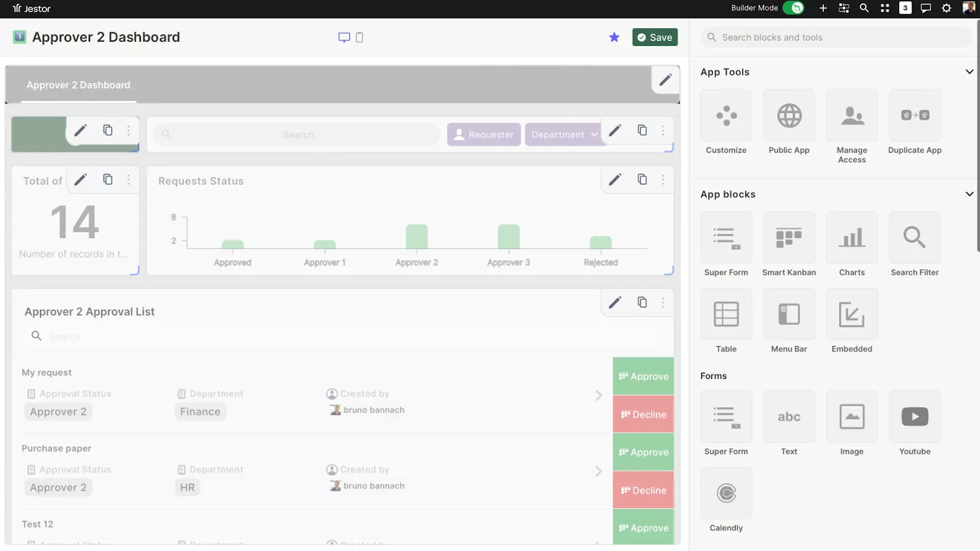
Task: Click the Search blocks and tools field
Action: tap(836, 37)
